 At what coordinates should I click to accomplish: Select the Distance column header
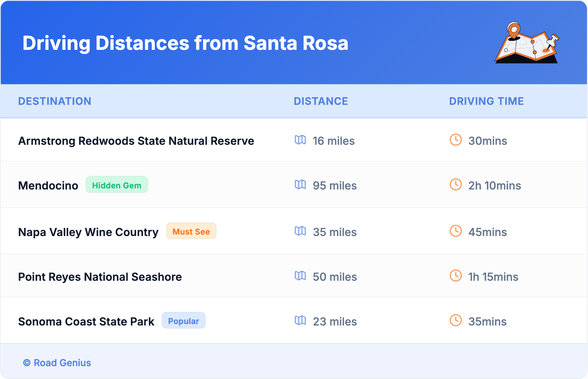coord(321,101)
